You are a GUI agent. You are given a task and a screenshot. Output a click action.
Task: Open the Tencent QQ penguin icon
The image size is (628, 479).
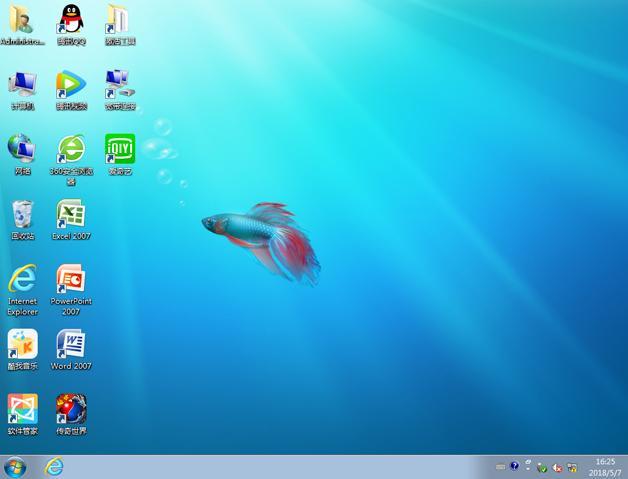[70, 20]
